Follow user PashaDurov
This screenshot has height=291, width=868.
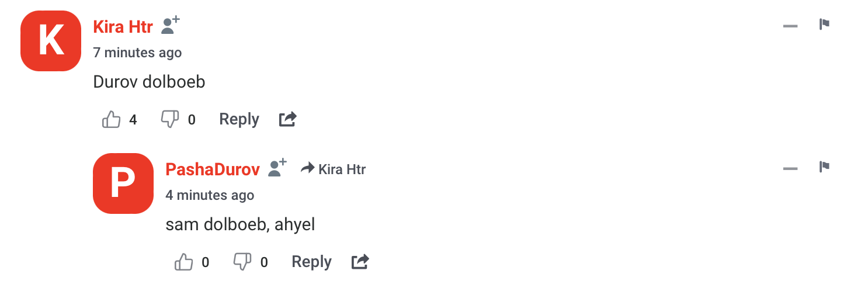[278, 168]
